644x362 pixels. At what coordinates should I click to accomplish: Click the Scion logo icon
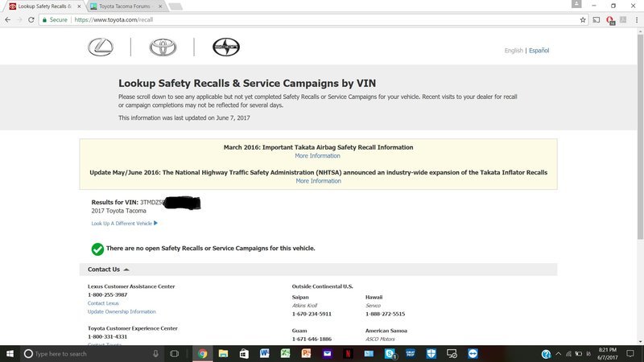click(226, 47)
